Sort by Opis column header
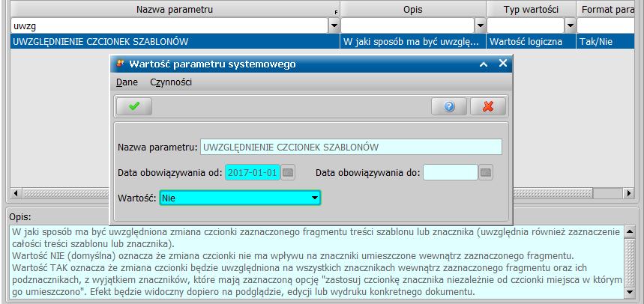 tap(413, 10)
